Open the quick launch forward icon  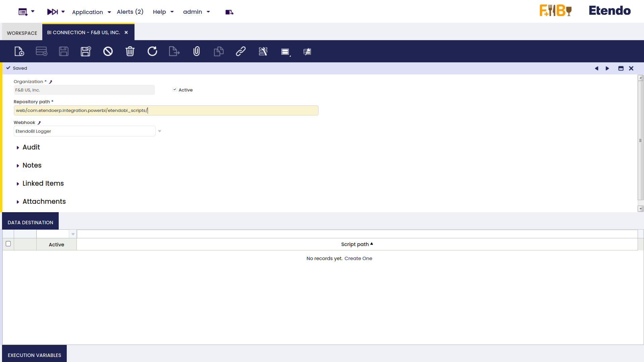53,12
